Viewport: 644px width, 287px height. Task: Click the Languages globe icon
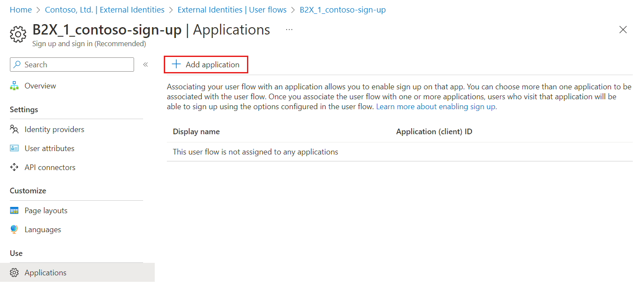14,229
